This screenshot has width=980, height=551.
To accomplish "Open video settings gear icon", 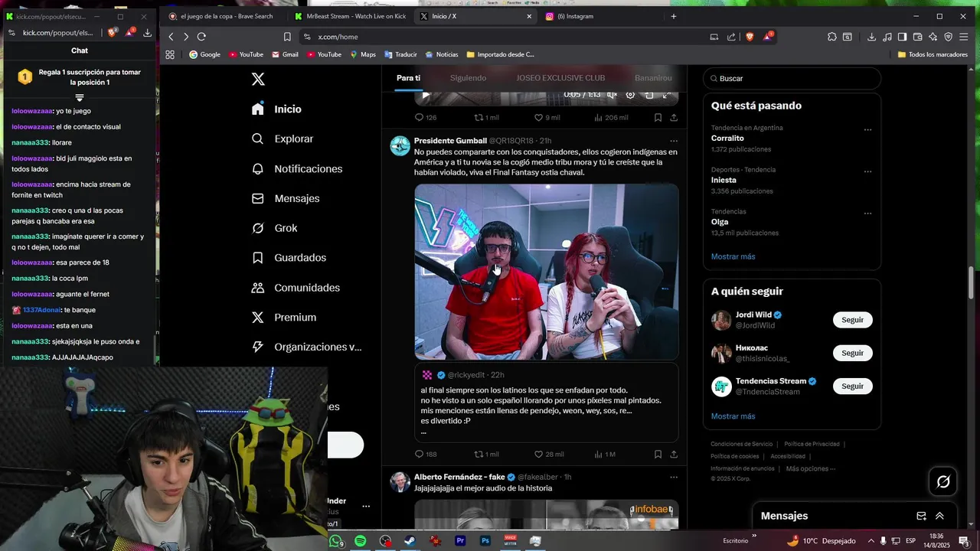I will pyautogui.click(x=630, y=95).
